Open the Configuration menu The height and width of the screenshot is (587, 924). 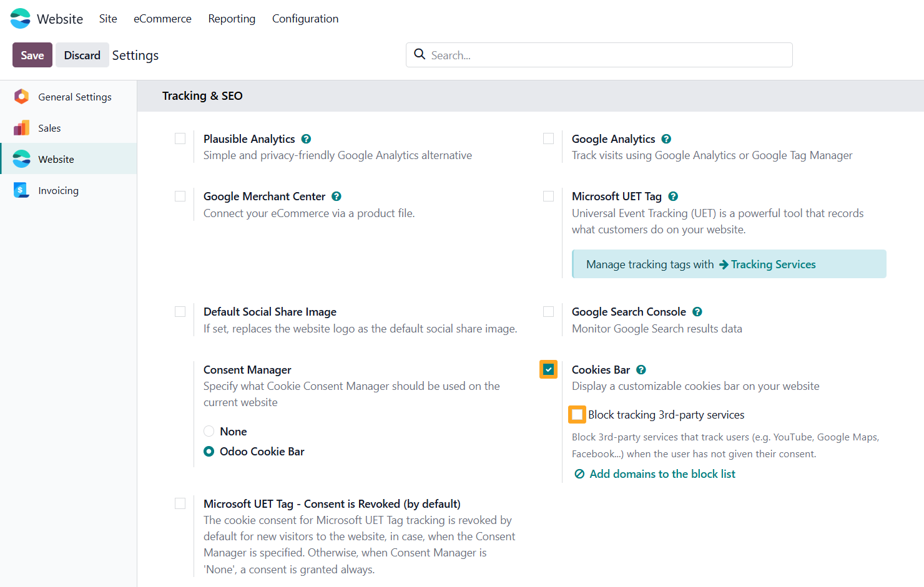pos(305,19)
